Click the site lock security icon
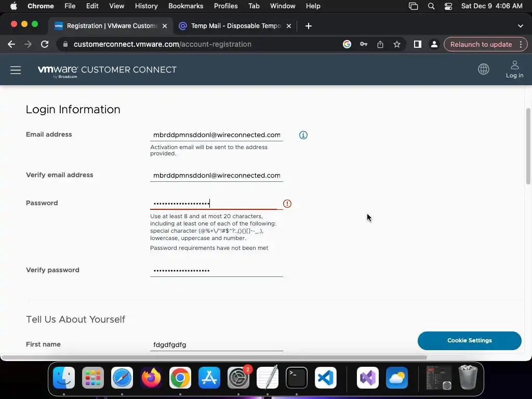 tap(65, 45)
